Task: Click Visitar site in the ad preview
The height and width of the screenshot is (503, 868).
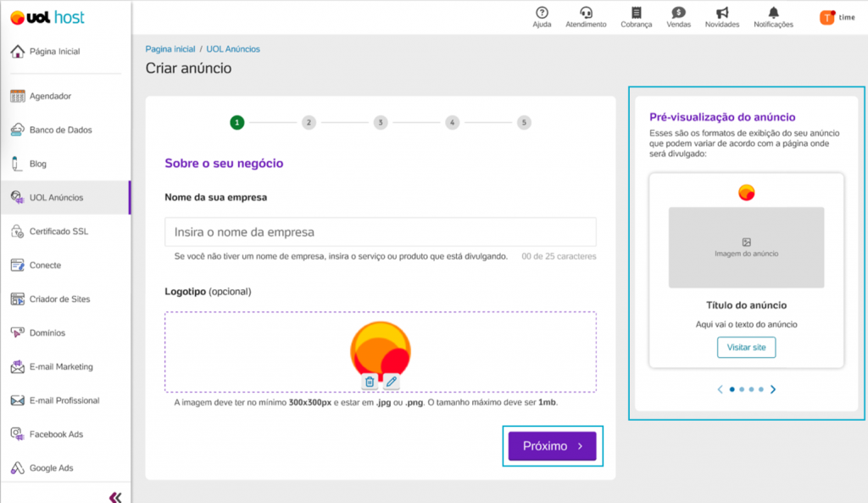Action: pyautogui.click(x=746, y=347)
